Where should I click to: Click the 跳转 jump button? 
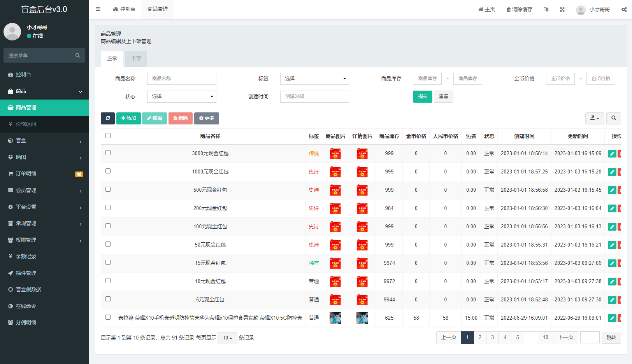click(611, 338)
